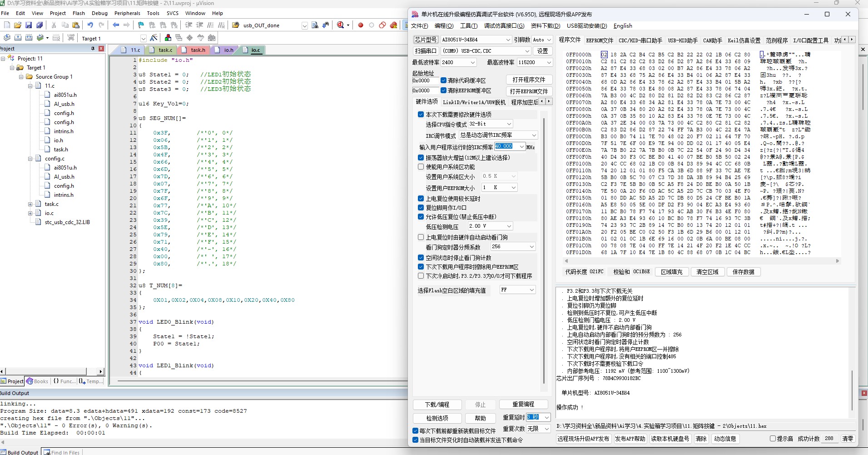Viewport: 868px width, 455px height.
Task: Toggle 振荡器放大增益 checkbox
Action: click(421, 158)
